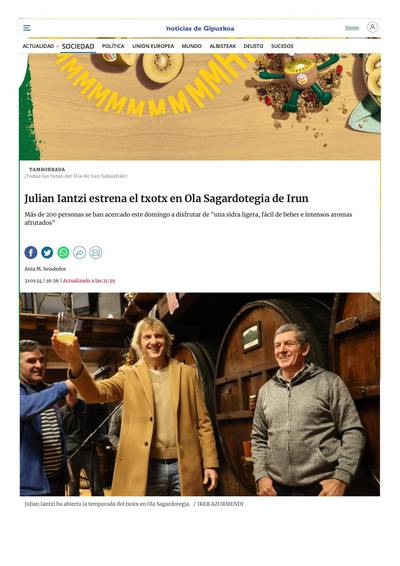
Task: Open the Julian Iantzi toast photo
Action: click(200, 394)
